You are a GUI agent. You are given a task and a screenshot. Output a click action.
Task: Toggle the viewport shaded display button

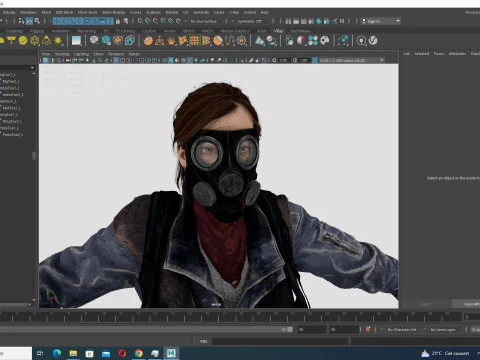[170, 60]
